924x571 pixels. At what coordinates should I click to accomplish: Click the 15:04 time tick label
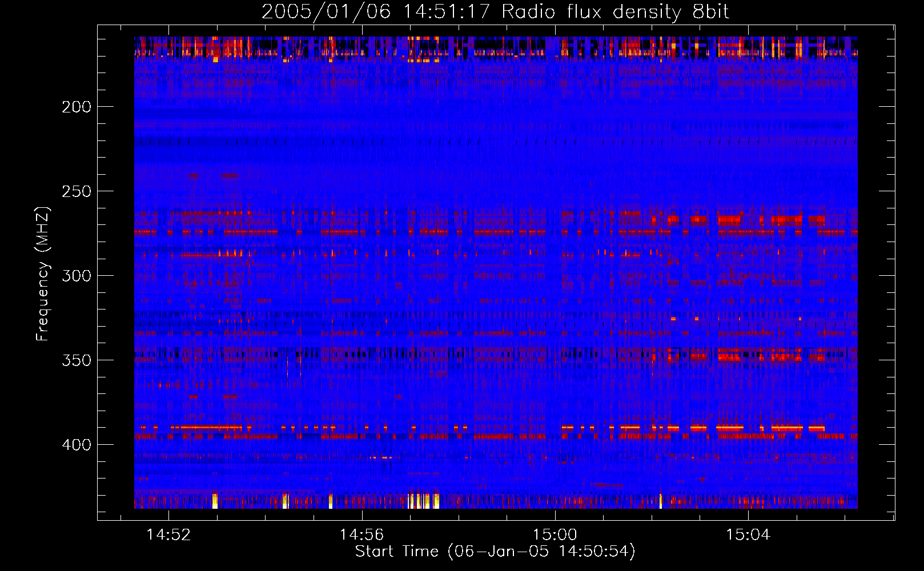(748, 535)
